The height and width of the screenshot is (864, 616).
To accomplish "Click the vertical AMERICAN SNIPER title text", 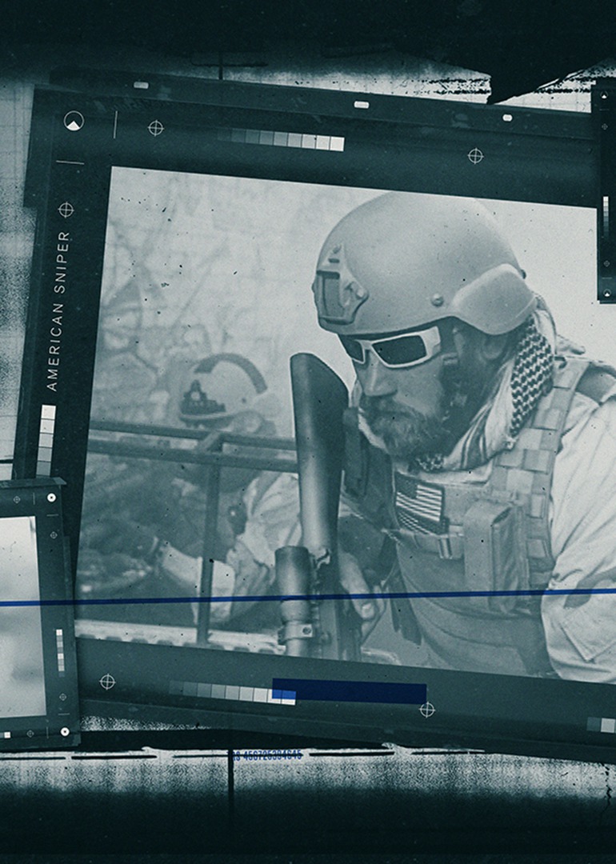I will point(59,311).
